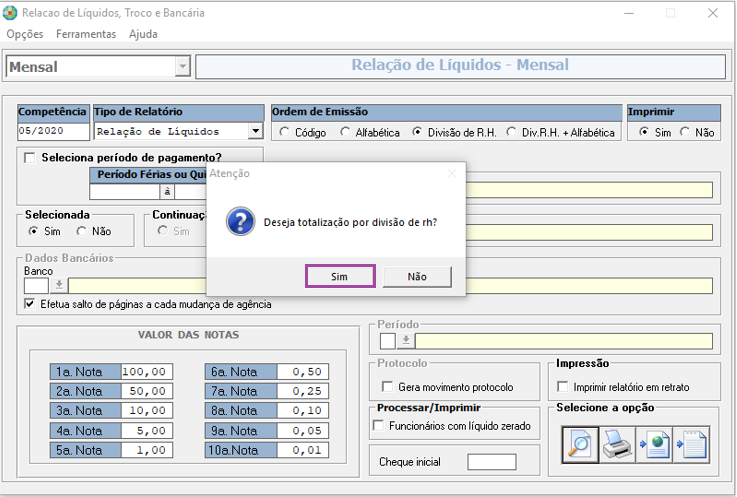The width and height of the screenshot is (737, 497).
Task: Click the export to web globe icon
Action: (x=654, y=444)
